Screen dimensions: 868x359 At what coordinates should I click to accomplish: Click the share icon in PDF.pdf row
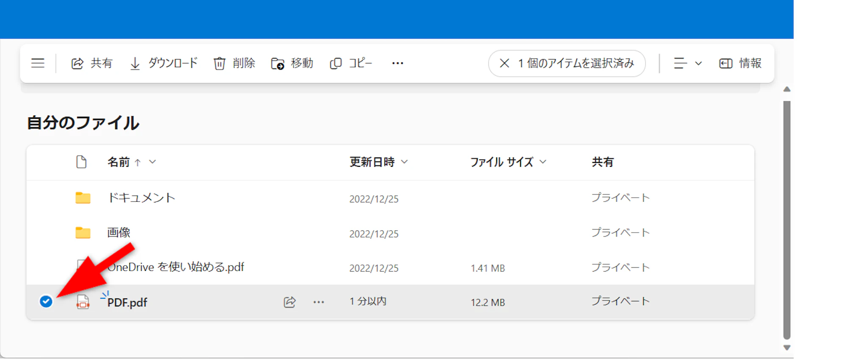pyautogui.click(x=289, y=302)
